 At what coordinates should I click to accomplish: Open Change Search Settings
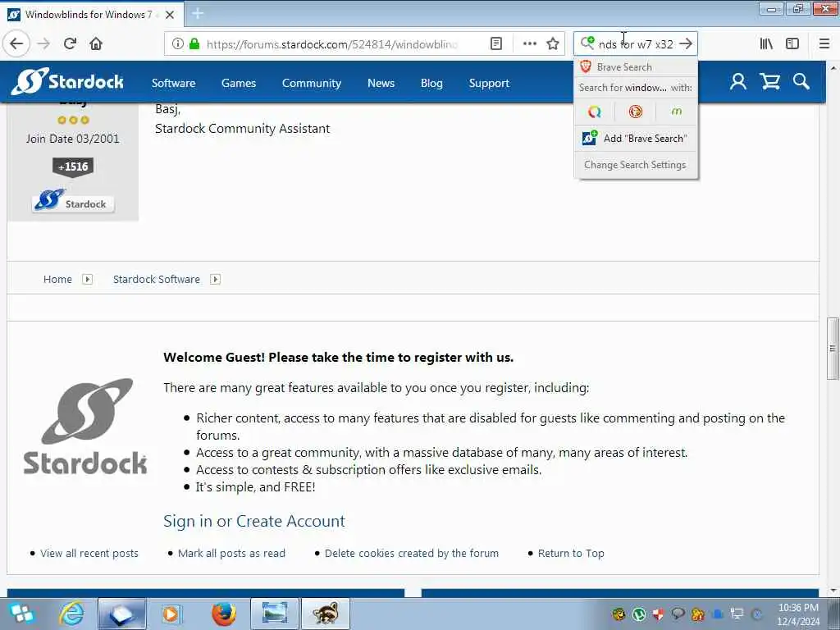[636, 164]
